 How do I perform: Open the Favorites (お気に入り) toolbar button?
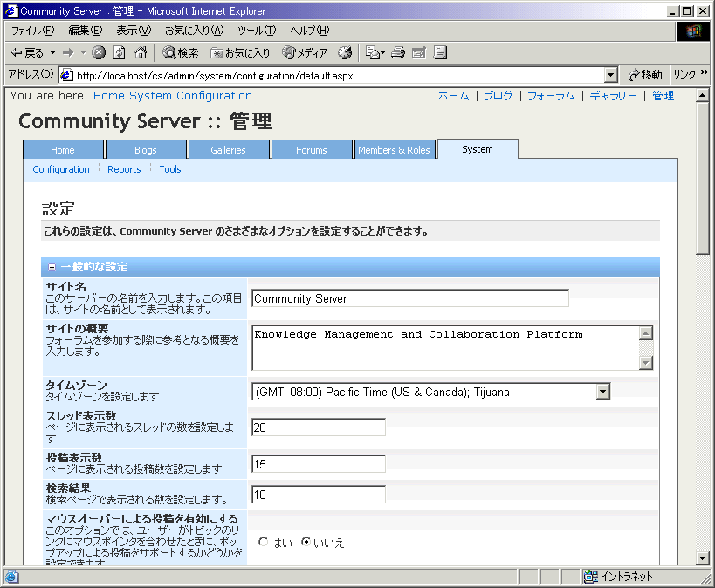[240, 53]
